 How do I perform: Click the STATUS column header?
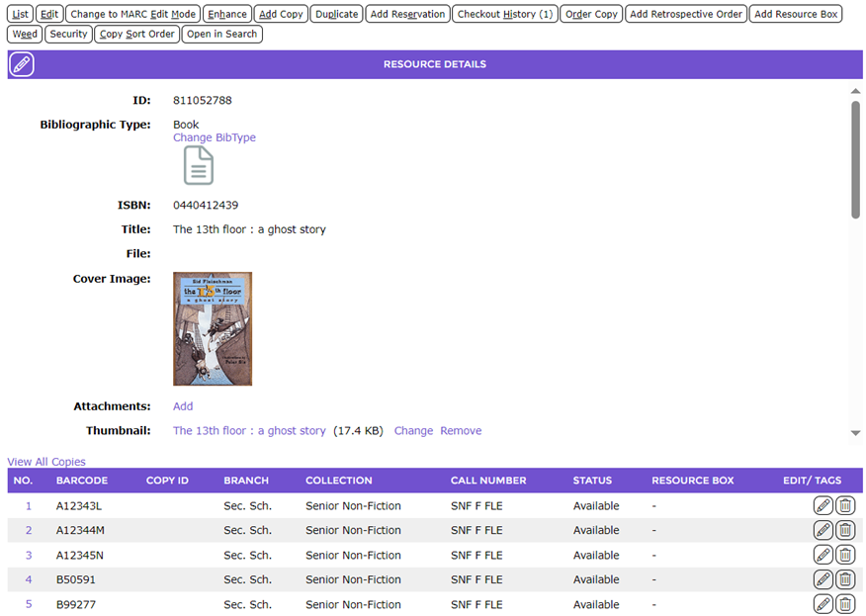click(592, 481)
